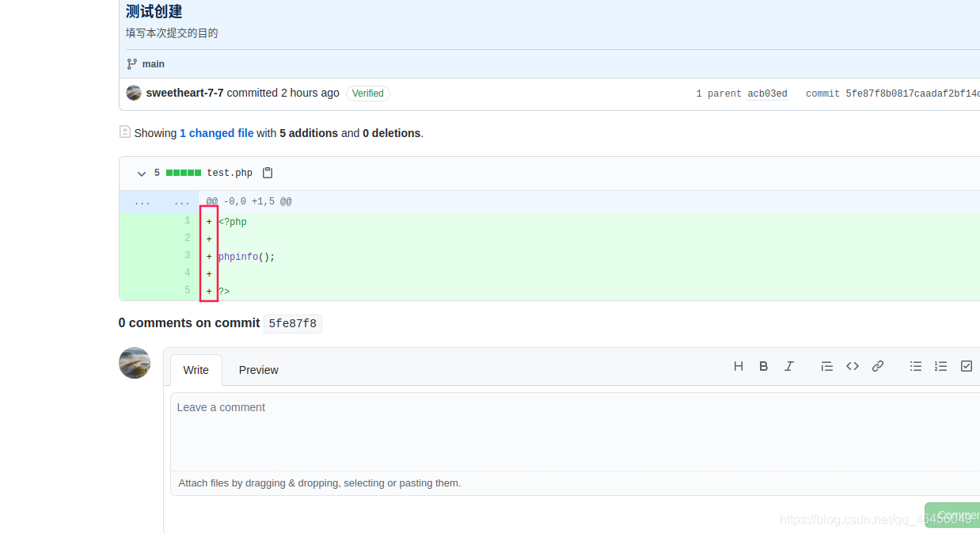Insert numbered list icon
The image size is (980, 534).
[x=941, y=366]
